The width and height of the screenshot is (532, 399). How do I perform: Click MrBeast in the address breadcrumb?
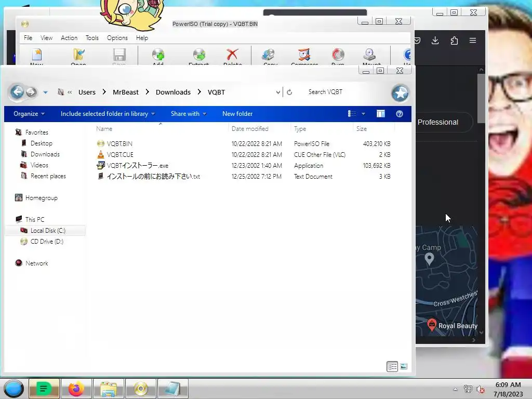[126, 92]
